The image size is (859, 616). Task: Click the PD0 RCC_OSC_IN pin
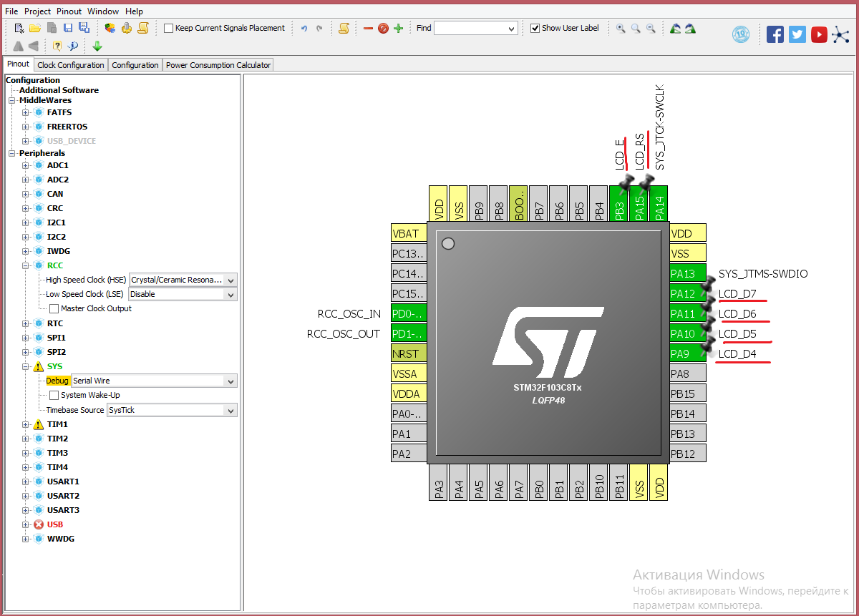point(409,313)
